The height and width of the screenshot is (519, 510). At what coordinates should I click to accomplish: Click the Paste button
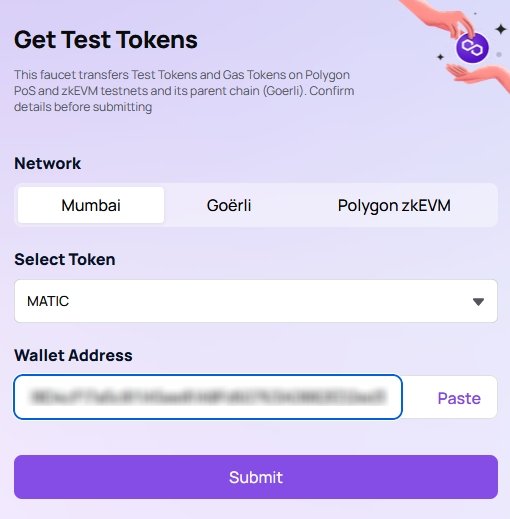pos(459,398)
